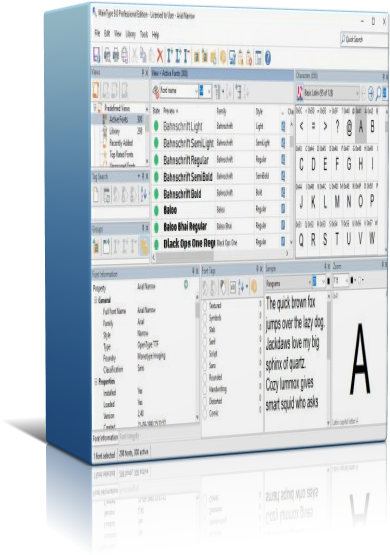Collapse the General section in Font Information
This screenshot has height=555, width=390.
tap(96, 300)
